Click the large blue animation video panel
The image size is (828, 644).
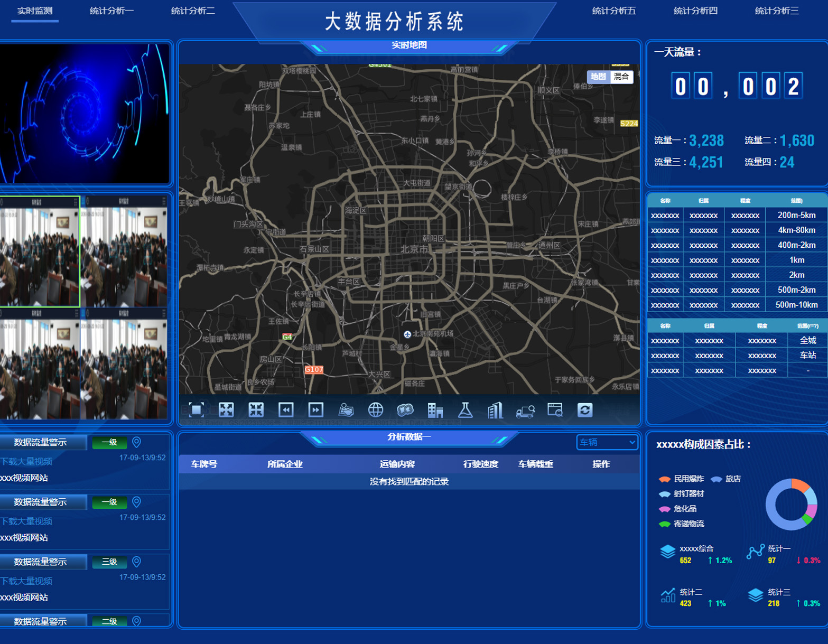85,113
